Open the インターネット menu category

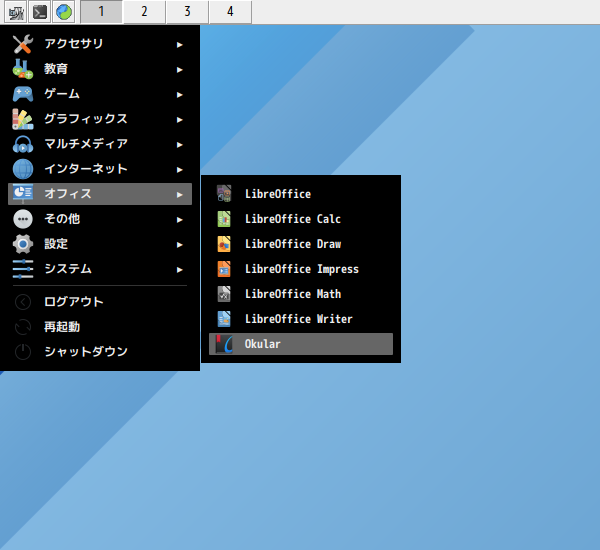click(x=100, y=169)
